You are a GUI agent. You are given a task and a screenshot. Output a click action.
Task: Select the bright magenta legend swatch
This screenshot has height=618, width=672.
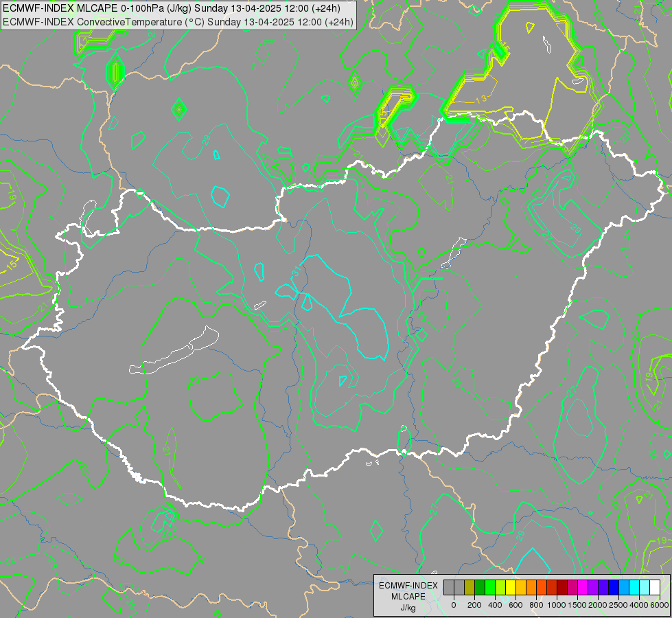(583, 587)
